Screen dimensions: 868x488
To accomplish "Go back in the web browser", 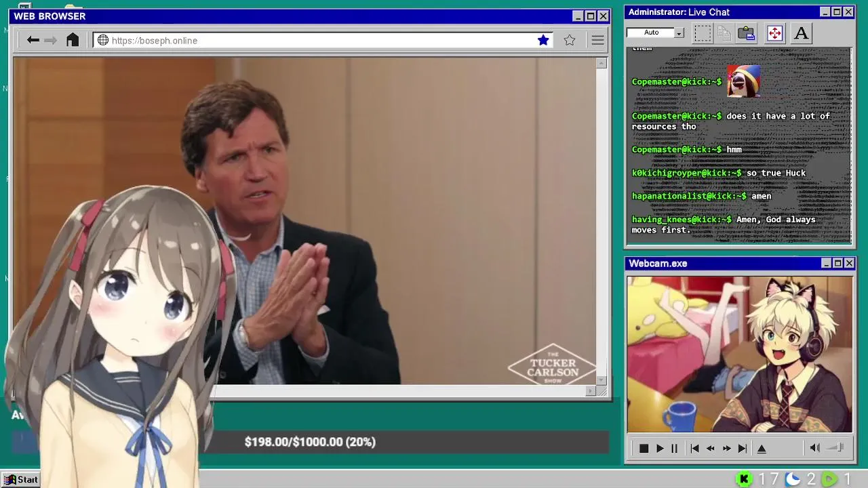I will tap(33, 41).
